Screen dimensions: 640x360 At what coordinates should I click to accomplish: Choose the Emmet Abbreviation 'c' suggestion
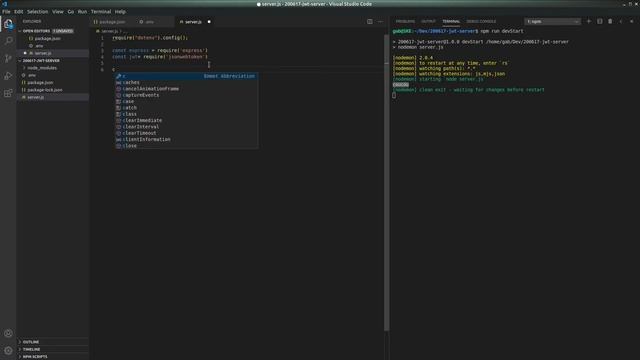click(x=186, y=76)
